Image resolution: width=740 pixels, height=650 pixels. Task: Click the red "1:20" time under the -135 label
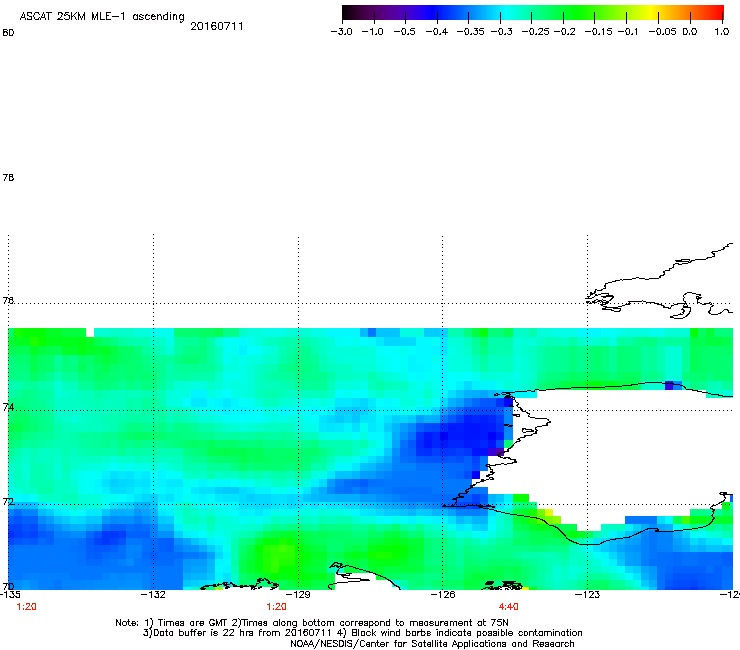click(x=26, y=607)
